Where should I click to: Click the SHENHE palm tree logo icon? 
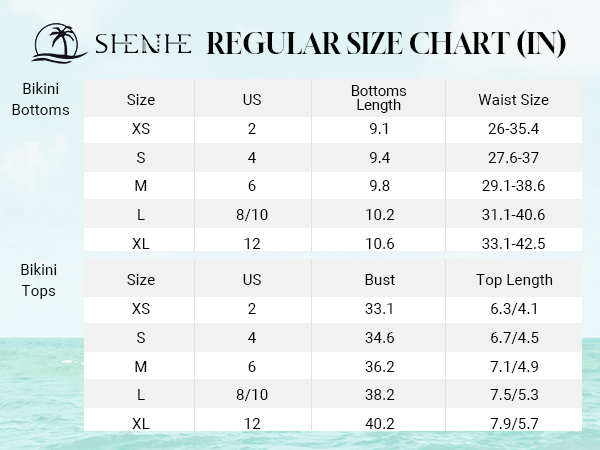pyautogui.click(x=59, y=42)
